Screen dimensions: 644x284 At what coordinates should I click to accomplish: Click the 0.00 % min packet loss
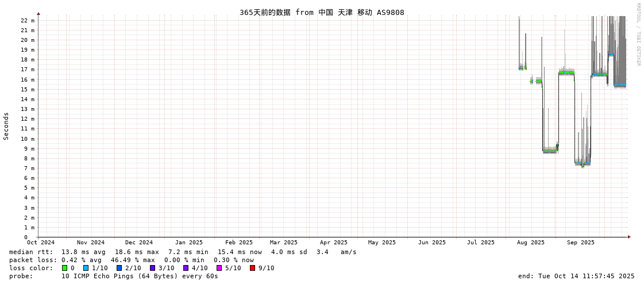[186, 260]
